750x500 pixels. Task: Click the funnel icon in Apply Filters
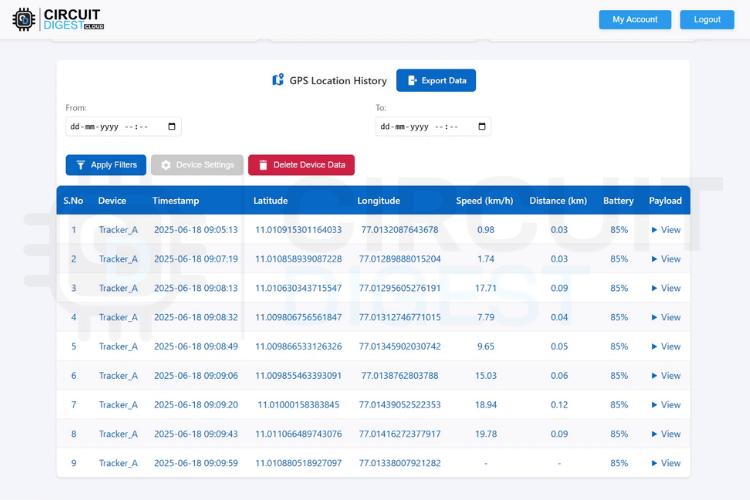coord(81,165)
